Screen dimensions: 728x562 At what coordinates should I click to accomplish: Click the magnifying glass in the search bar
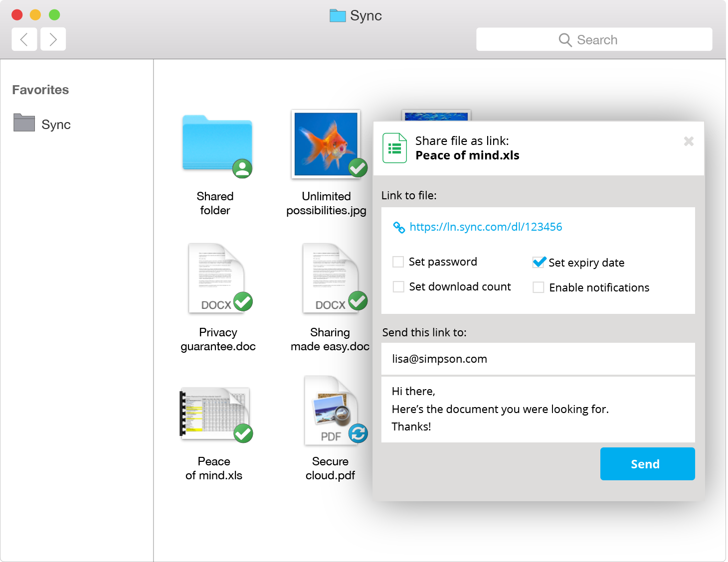pos(565,39)
